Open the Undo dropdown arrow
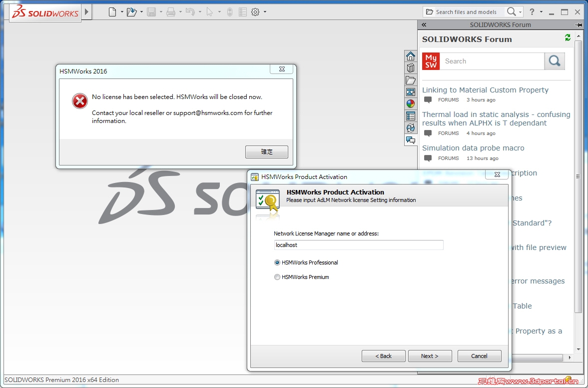Screen dimensions: 588x388 200,12
